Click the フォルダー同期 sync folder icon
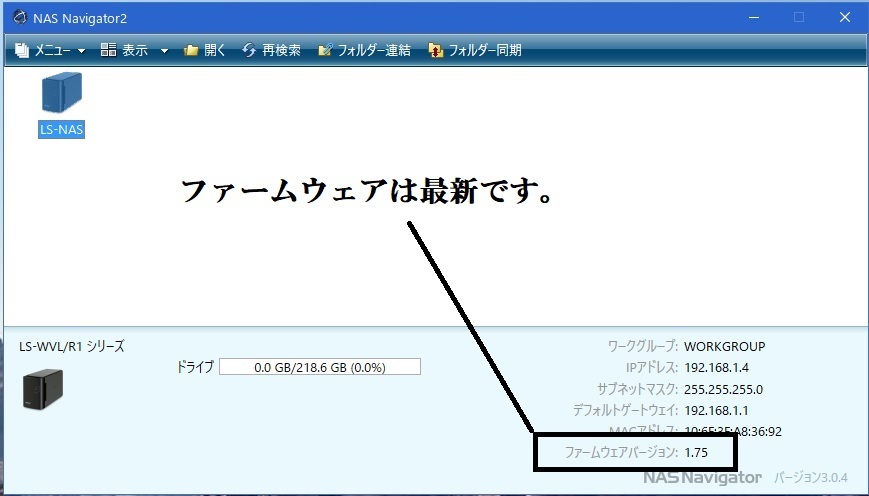This screenshot has height=496, width=869. click(435, 50)
